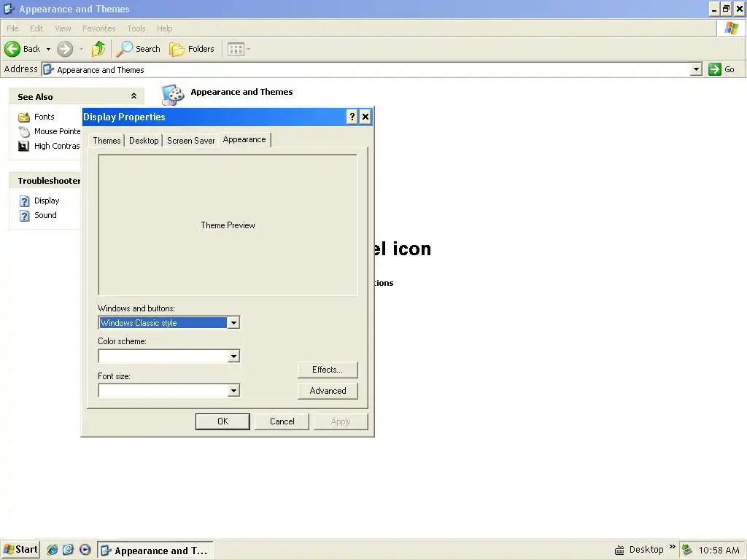Image resolution: width=747 pixels, height=560 pixels.
Task: Open Back history dropdown arrow
Action: [x=48, y=49]
